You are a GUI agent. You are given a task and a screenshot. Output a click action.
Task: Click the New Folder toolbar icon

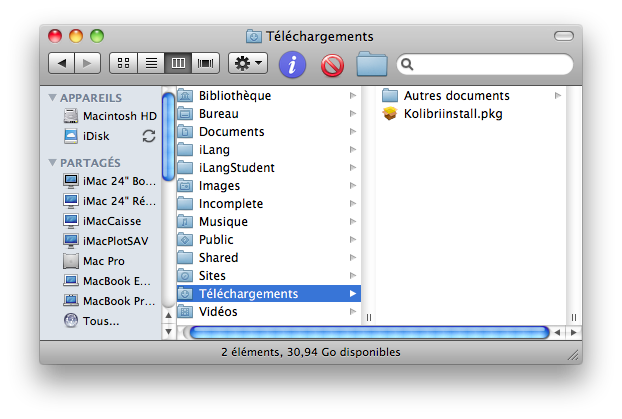coord(372,64)
